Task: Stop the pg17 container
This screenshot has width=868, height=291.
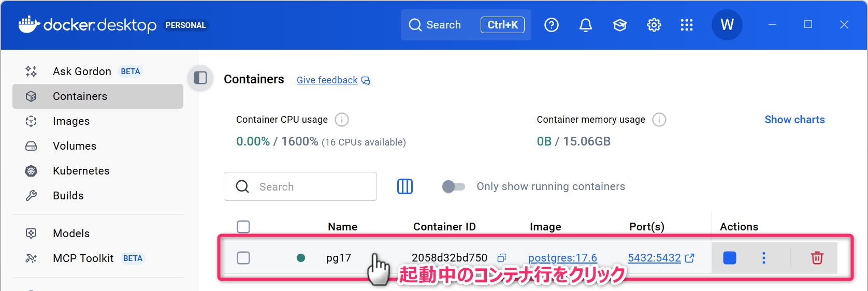Action: pyautogui.click(x=729, y=258)
